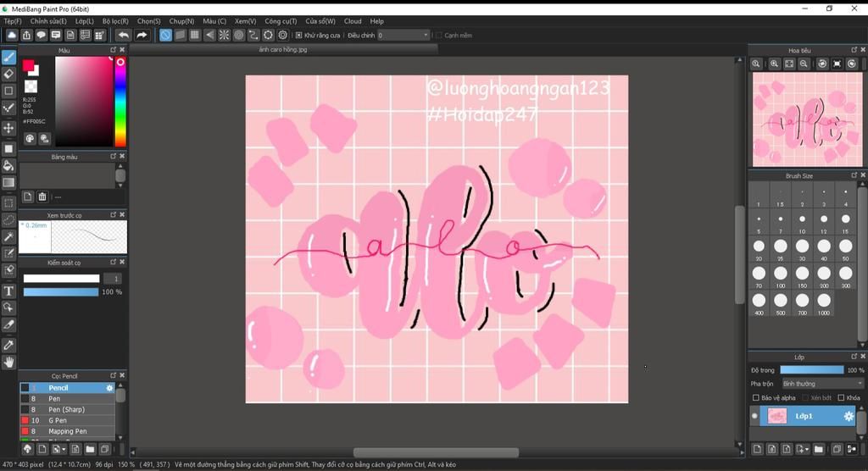Toggle the Khử răng cưa checkbox
This screenshot has width=868, height=471.
pos(299,36)
